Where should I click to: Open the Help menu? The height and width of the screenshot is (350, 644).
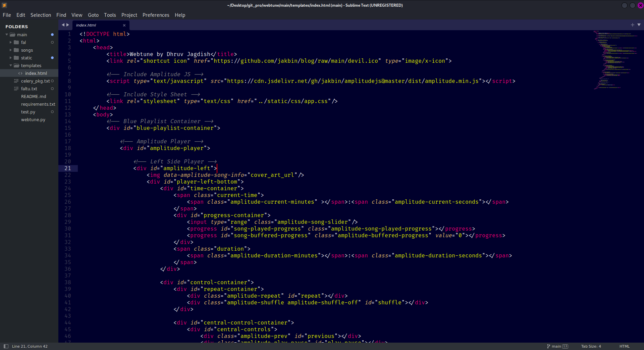[x=180, y=15]
